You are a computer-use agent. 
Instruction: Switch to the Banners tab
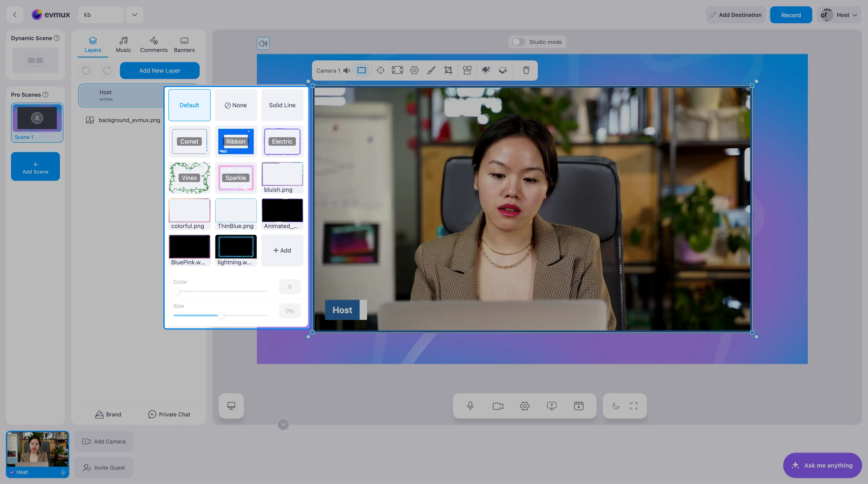[x=184, y=45]
